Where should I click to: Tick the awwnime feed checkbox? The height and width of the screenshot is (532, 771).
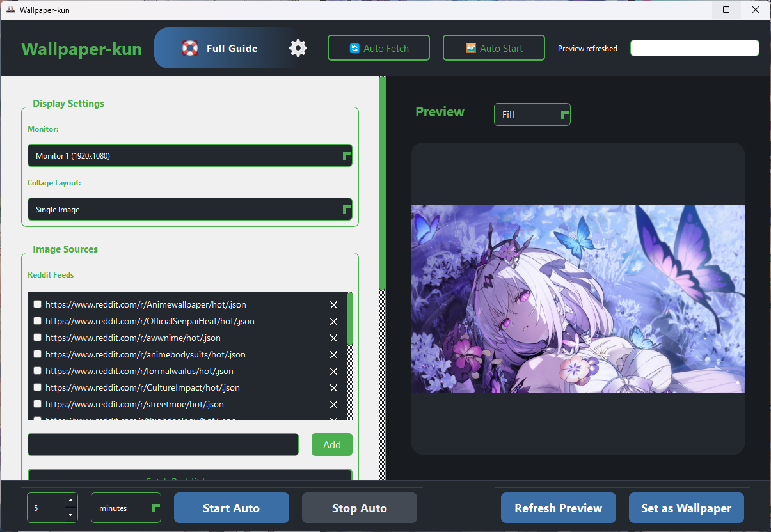click(x=38, y=338)
